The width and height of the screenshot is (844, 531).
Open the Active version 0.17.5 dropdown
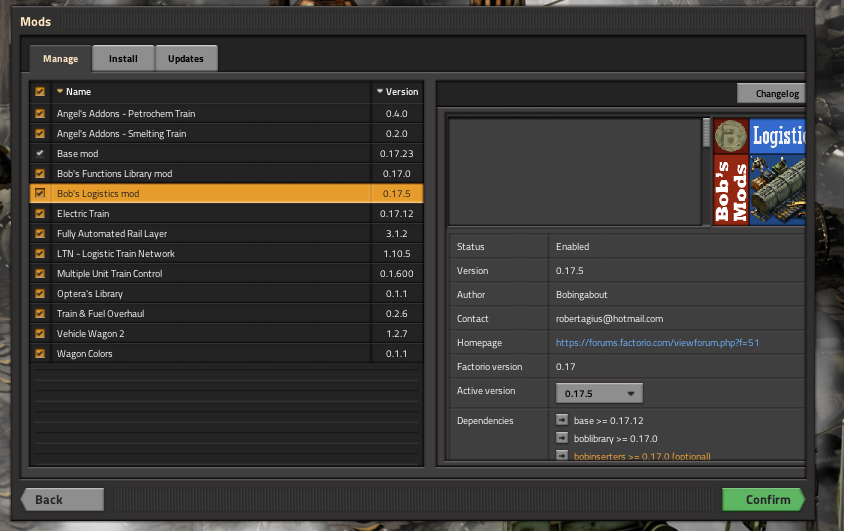tap(599, 393)
